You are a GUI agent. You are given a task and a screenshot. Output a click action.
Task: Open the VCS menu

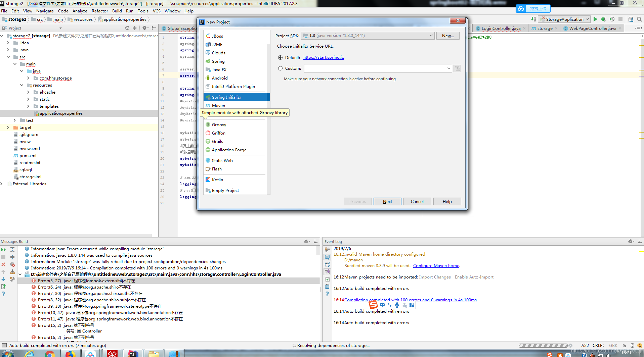[157, 11]
